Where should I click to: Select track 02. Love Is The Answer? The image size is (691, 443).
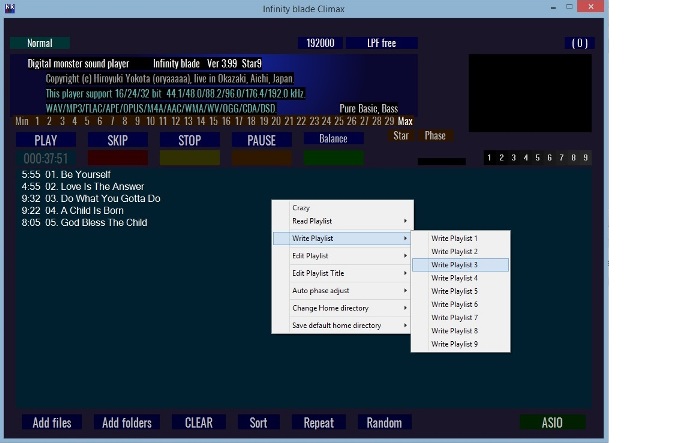pyautogui.click(x=83, y=186)
